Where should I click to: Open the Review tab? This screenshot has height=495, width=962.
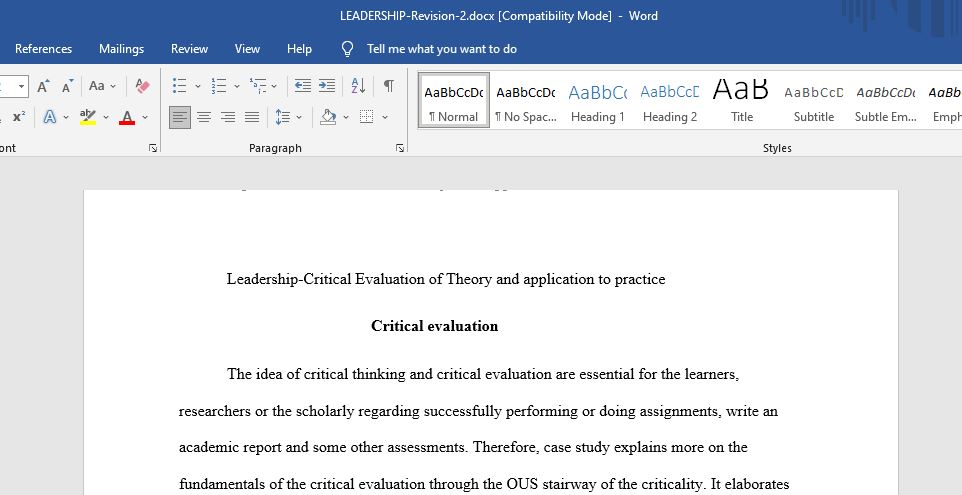point(189,48)
